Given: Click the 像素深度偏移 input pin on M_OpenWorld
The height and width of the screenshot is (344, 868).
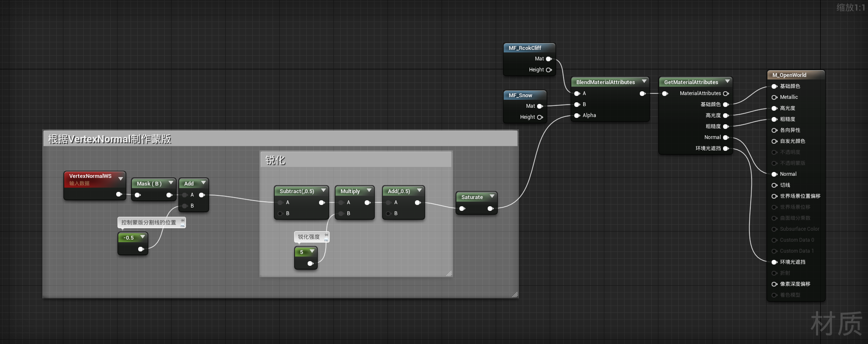Looking at the screenshot, I should (774, 284).
